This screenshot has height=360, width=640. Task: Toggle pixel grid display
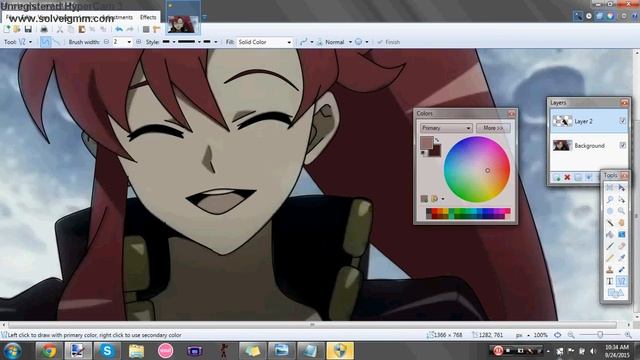146,29
